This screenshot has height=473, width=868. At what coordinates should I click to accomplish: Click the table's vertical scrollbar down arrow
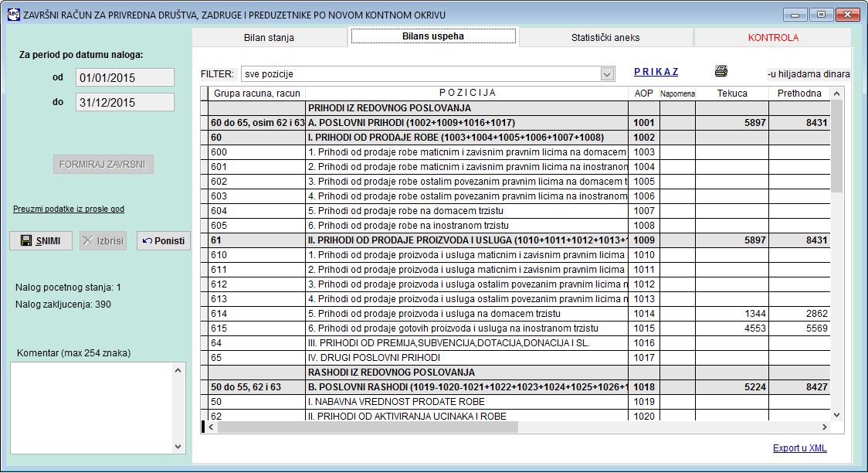click(836, 415)
